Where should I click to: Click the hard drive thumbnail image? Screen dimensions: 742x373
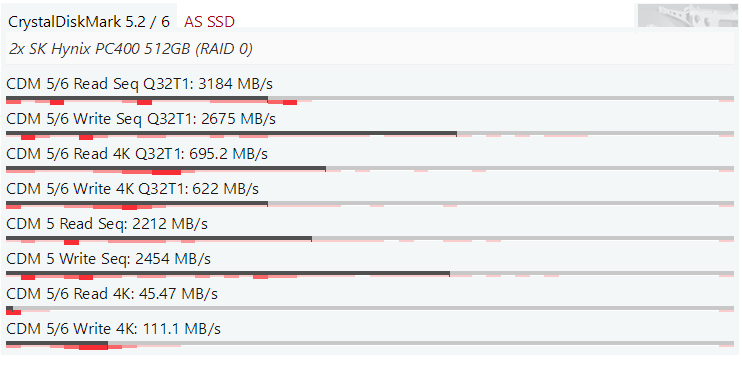click(x=687, y=15)
